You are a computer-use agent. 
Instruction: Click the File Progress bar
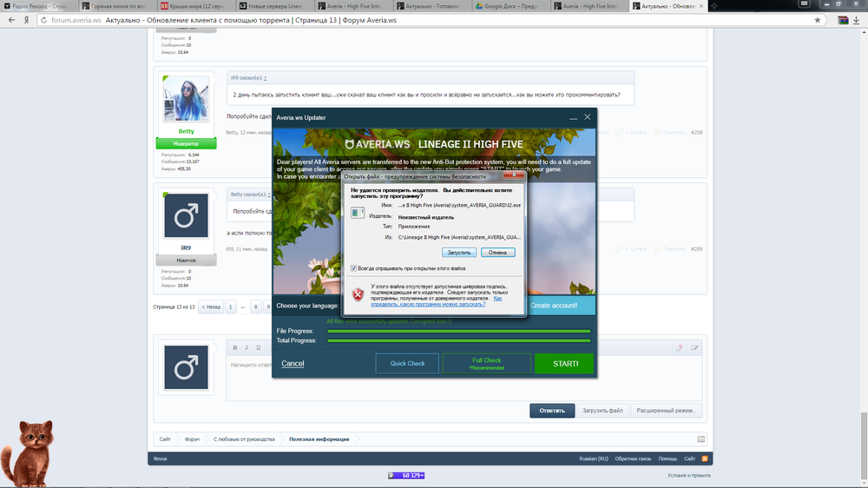(458, 331)
